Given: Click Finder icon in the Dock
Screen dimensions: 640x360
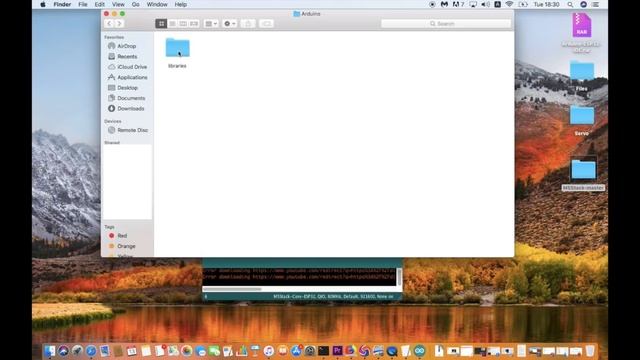Looking at the screenshot, I should (x=50, y=351).
